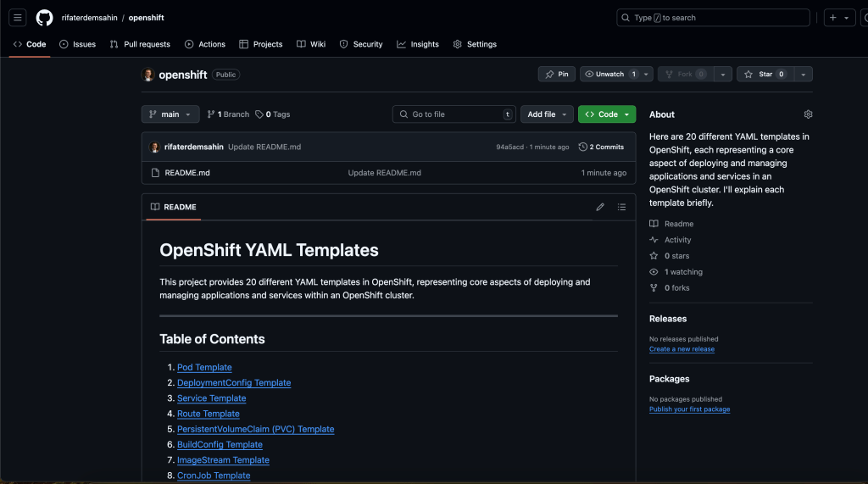Click the file icon next to README.md
868x484 pixels.
point(156,173)
